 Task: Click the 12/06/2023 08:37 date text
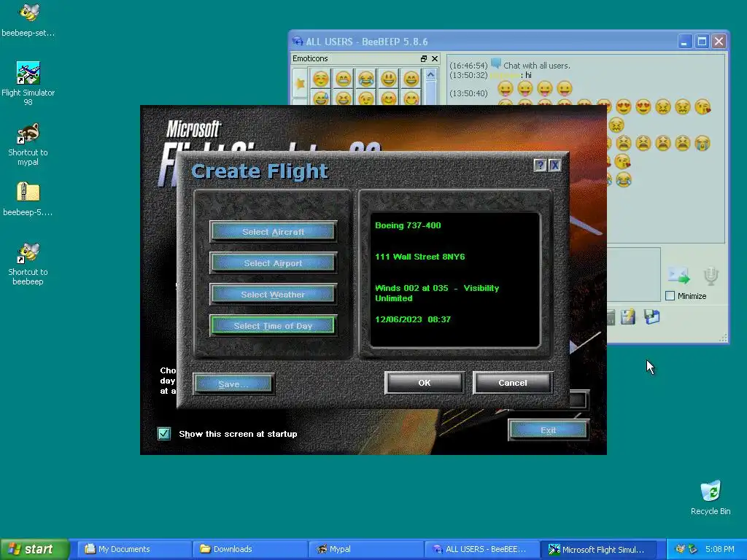coord(413,319)
